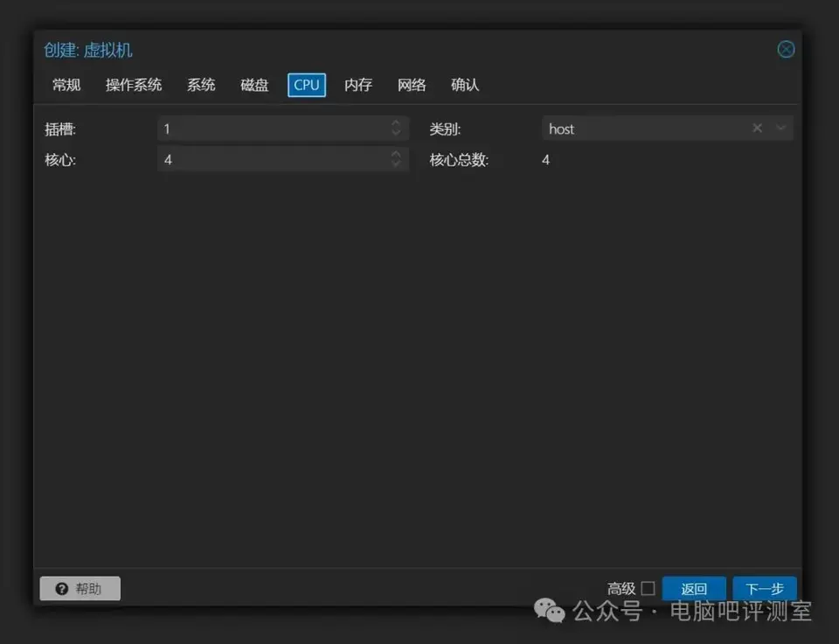Go to the 系统 tab
This screenshot has height=644, width=839.
coord(201,85)
